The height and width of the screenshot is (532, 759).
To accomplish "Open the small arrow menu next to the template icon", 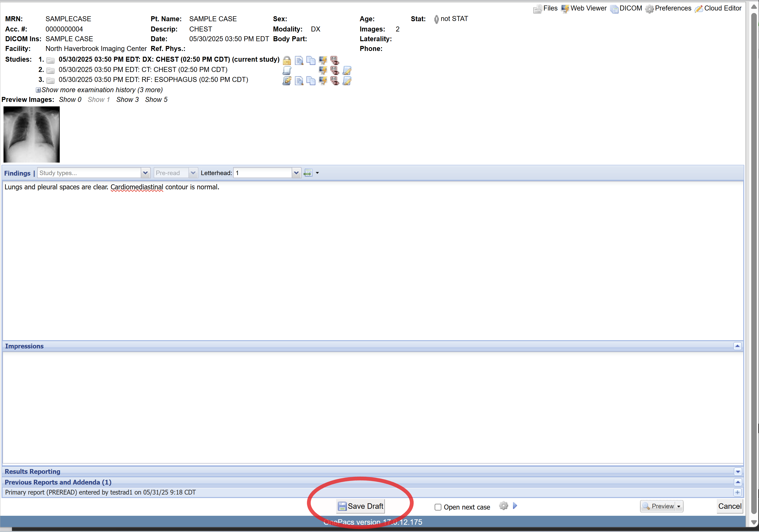I will point(317,173).
